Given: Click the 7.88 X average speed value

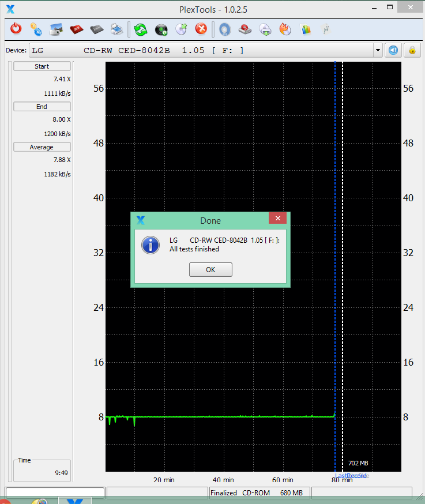Looking at the screenshot, I should coord(62,160).
